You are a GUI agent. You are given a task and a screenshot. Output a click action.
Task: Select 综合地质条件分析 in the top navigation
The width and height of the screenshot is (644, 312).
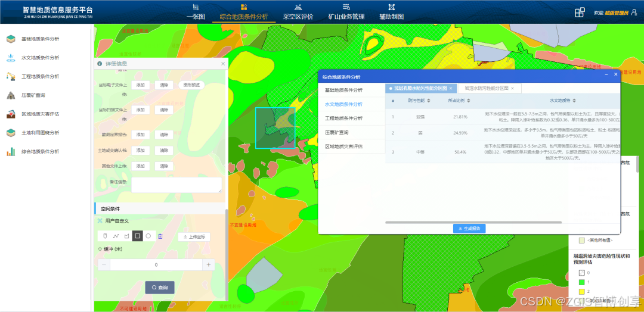(243, 13)
